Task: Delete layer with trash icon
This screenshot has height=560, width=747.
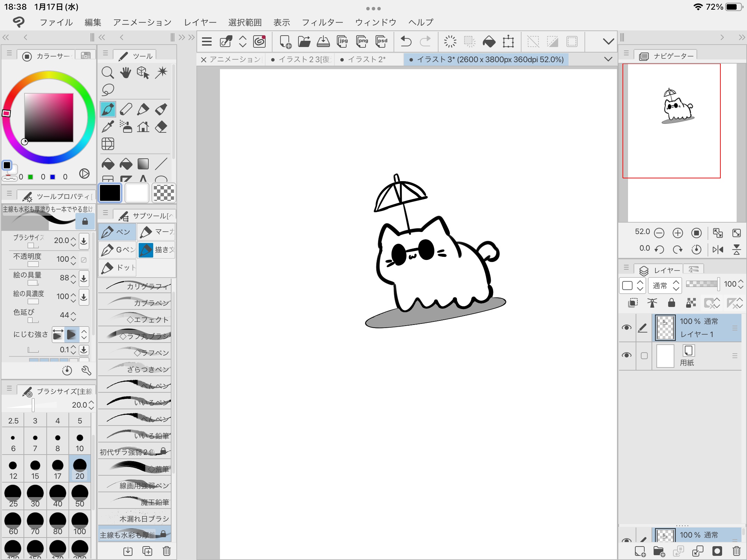Action: (736, 551)
